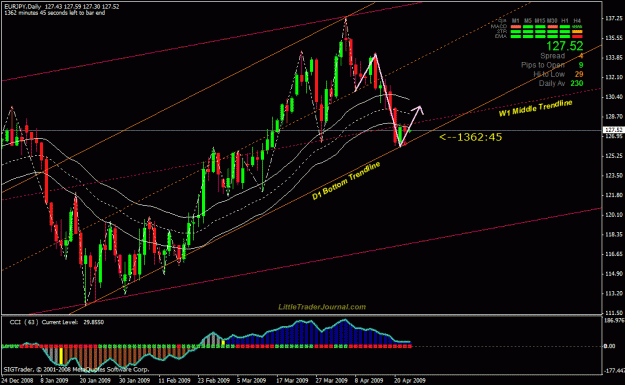
Task: Click the 'Pips to Open' label
Action: point(543,65)
